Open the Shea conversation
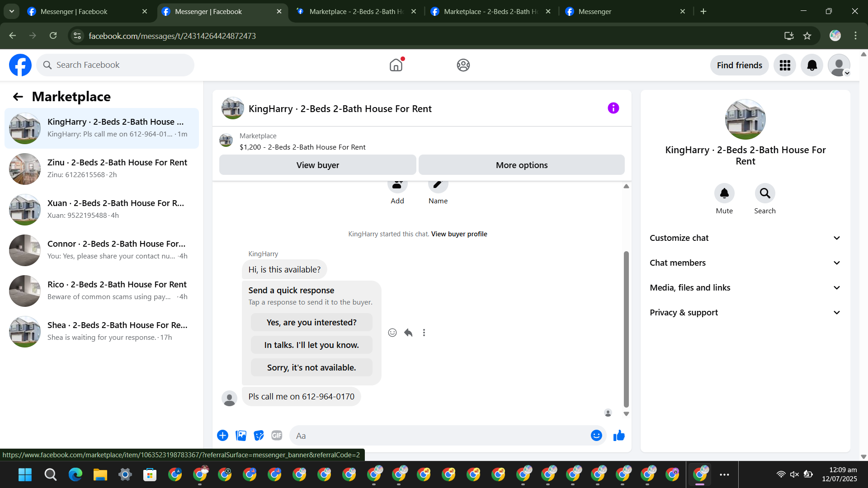Viewport: 868px width, 488px height. (x=102, y=332)
